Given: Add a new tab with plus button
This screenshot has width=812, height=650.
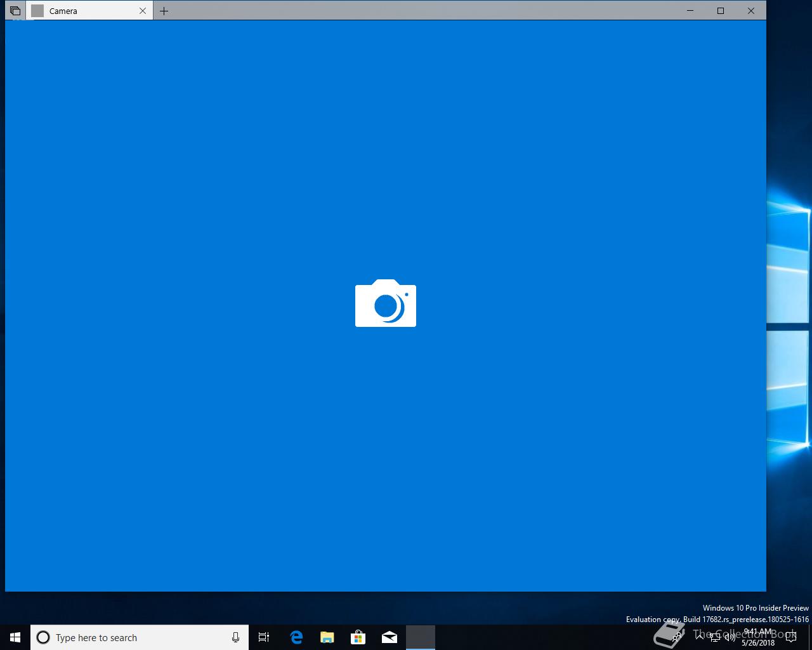Looking at the screenshot, I should point(164,11).
